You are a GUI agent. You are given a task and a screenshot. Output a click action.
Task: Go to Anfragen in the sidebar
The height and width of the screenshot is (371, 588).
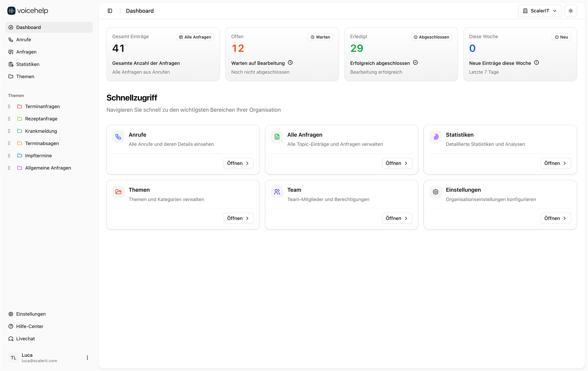point(26,52)
